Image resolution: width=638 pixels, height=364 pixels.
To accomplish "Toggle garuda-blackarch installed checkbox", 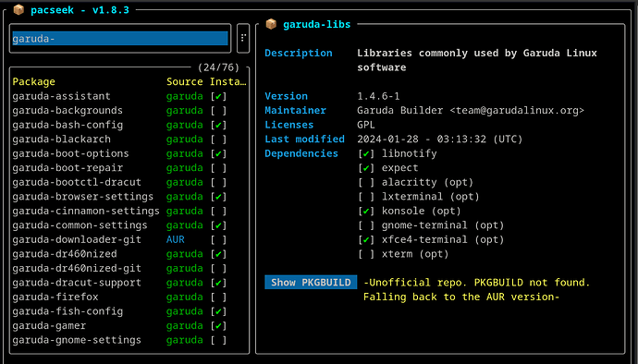I will pyautogui.click(x=218, y=140).
